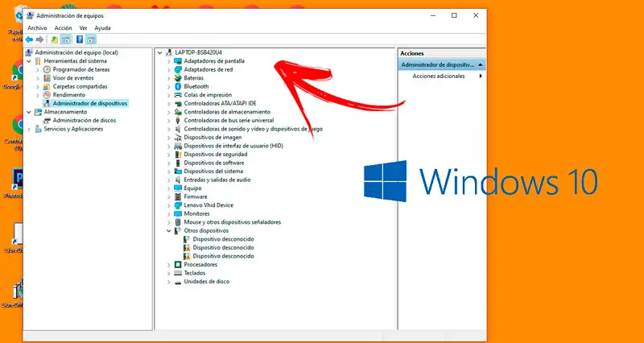Expand Mouse y otros dispositivos señaladores
The image size is (644, 343).
[x=168, y=222]
